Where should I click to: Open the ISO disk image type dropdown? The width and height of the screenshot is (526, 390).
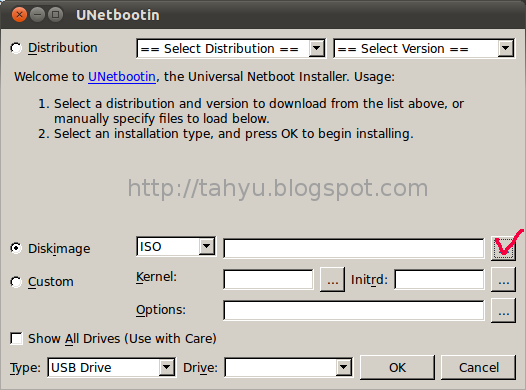[x=175, y=246]
